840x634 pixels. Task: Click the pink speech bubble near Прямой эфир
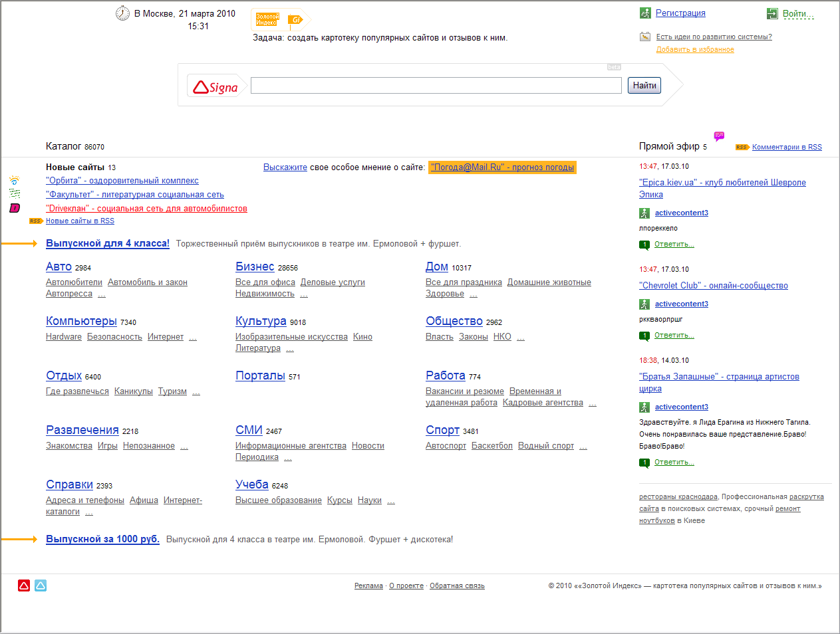click(719, 136)
